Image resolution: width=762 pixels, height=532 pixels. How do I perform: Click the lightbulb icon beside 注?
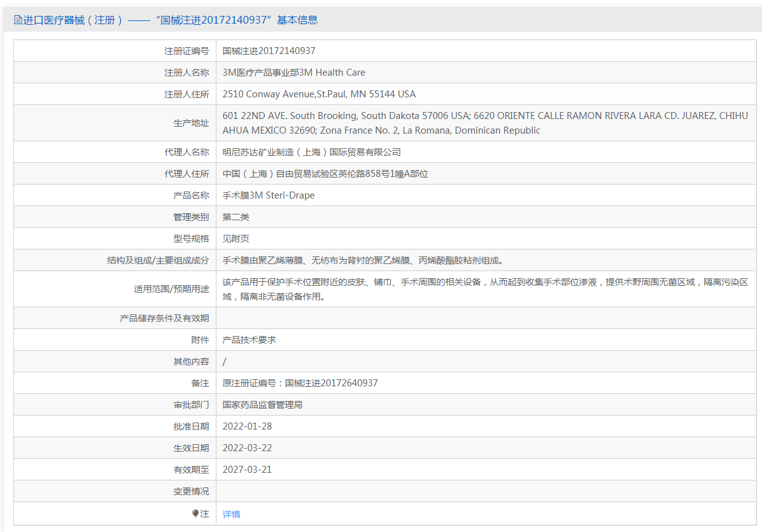click(195, 513)
